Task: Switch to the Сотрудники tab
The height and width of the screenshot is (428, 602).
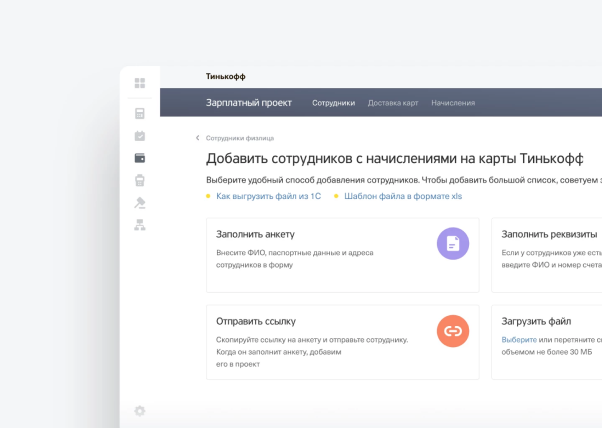Action: 333,103
